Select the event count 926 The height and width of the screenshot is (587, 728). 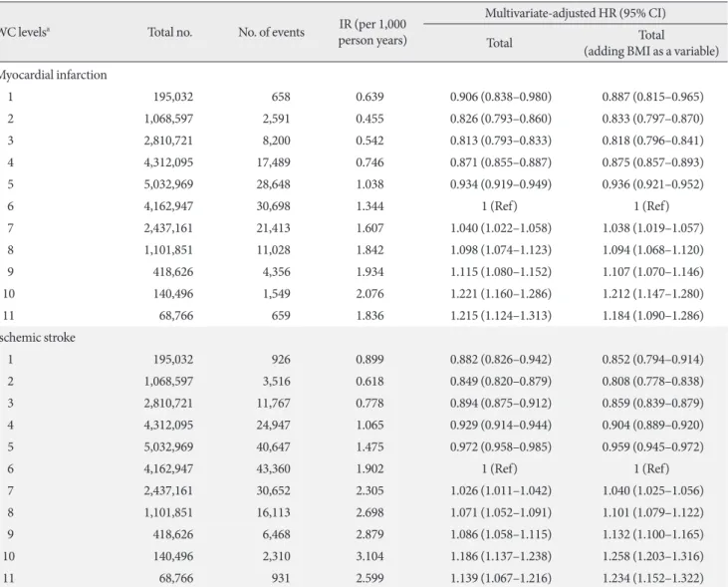[x=281, y=359]
